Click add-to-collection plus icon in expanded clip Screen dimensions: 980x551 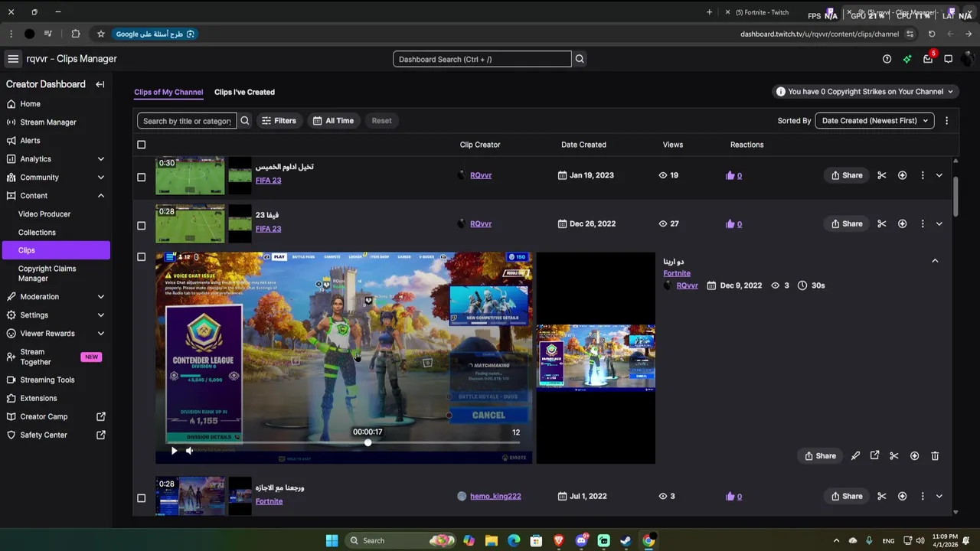click(914, 456)
